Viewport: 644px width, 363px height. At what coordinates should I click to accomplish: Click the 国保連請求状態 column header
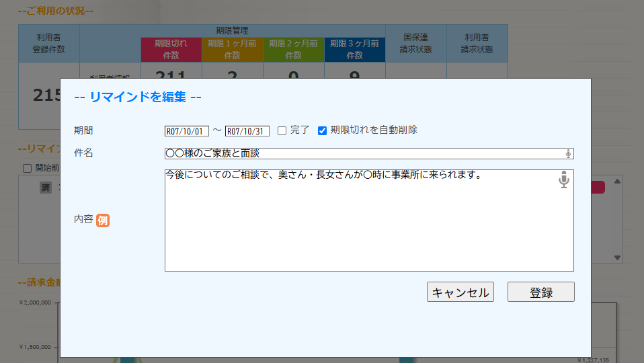point(416,44)
